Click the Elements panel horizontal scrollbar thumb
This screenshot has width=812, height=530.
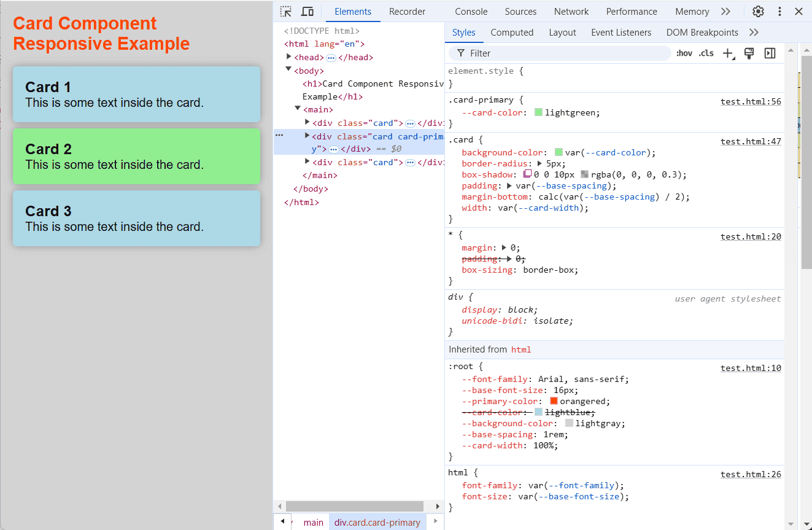tap(355, 506)
